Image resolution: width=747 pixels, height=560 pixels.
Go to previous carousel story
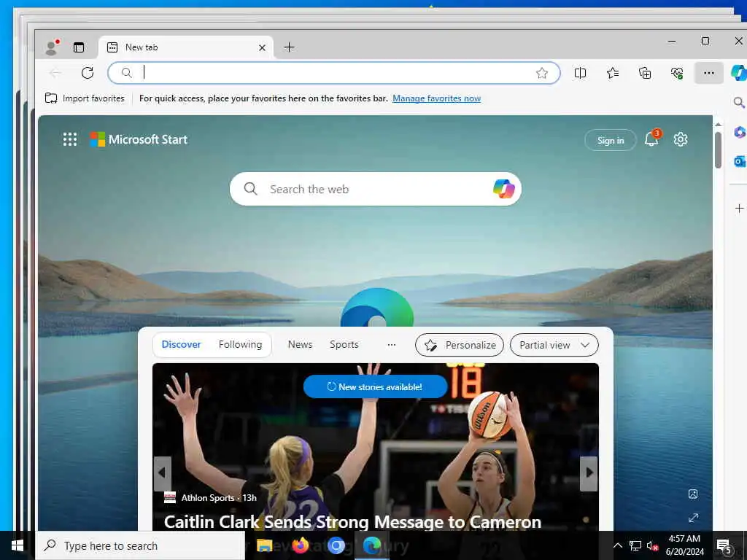coord(162,473)
